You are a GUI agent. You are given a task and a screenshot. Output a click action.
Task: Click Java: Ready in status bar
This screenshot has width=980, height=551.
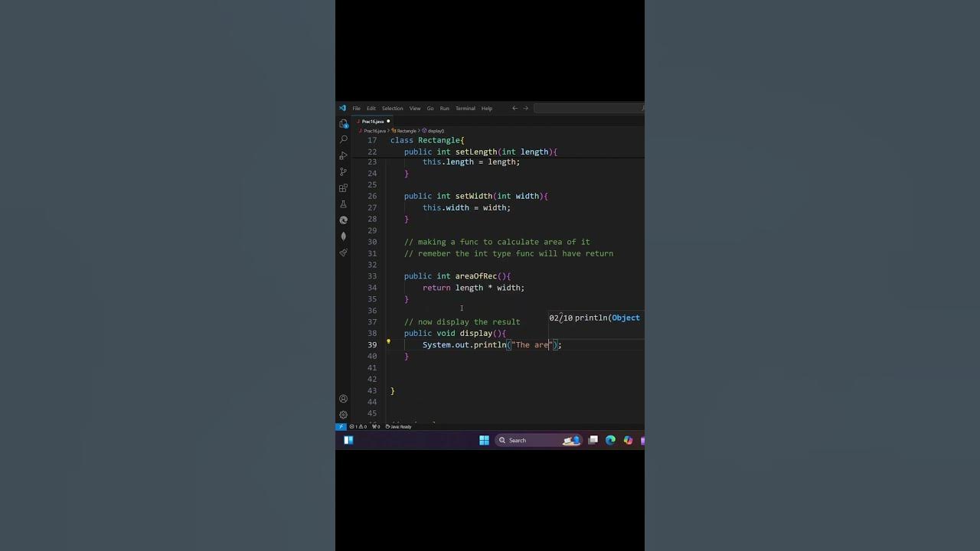coord(398,426)
